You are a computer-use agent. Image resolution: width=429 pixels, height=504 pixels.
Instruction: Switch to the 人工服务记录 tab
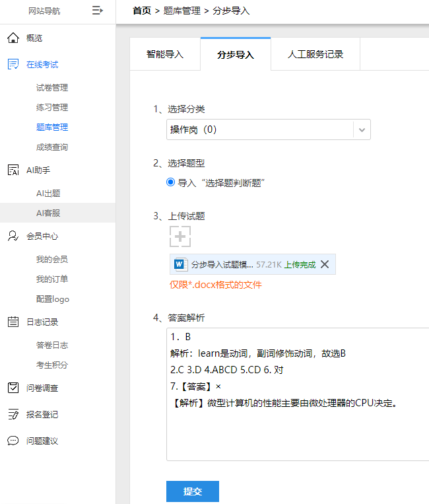click(x=315, y=54)
